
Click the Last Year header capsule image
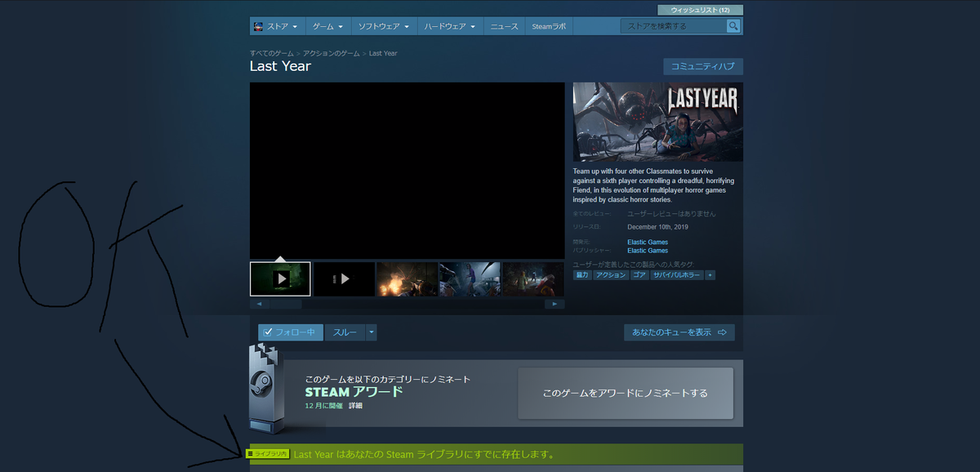click(658, 122)
